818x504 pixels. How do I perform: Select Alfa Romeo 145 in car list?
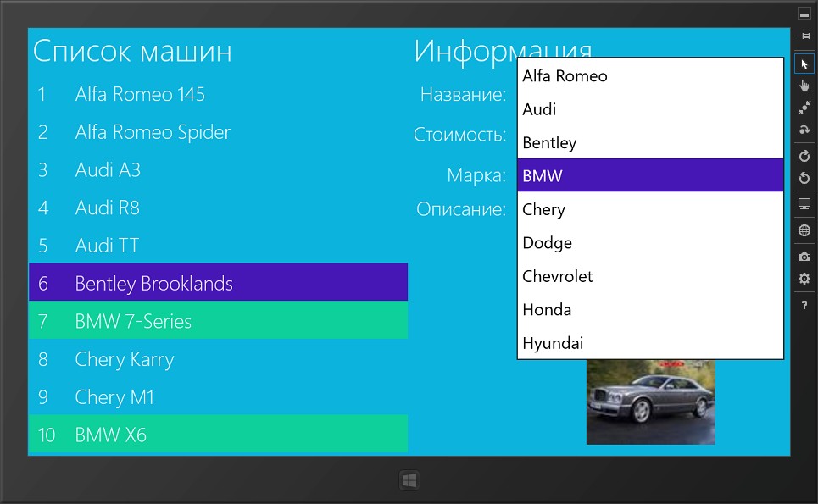pyautogui.click(x=218, y=94)
